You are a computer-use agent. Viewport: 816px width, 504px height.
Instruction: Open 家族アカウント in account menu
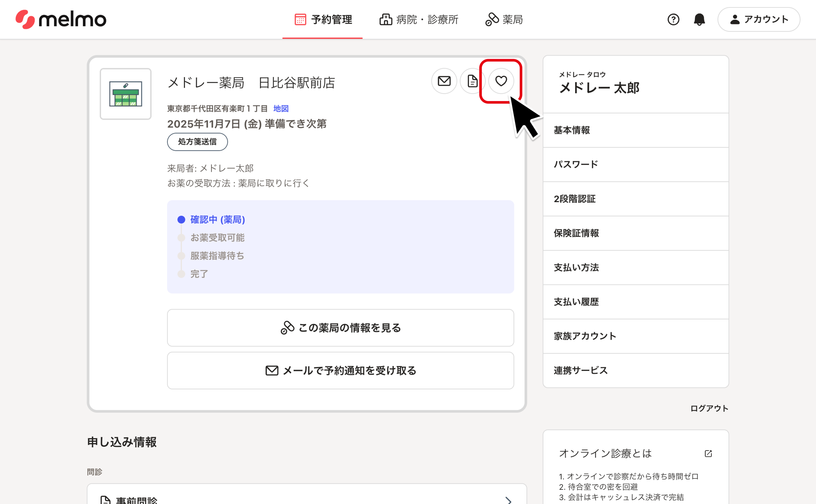636,336
